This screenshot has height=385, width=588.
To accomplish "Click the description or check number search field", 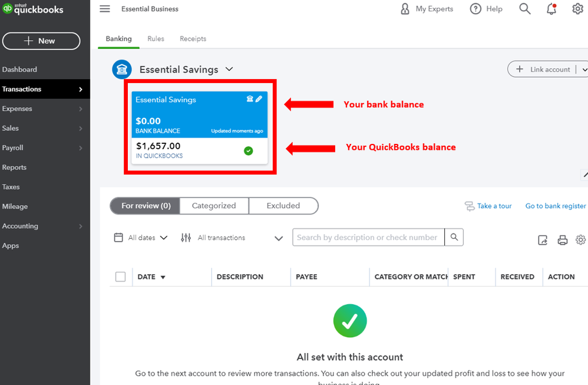I will point(368,237).
